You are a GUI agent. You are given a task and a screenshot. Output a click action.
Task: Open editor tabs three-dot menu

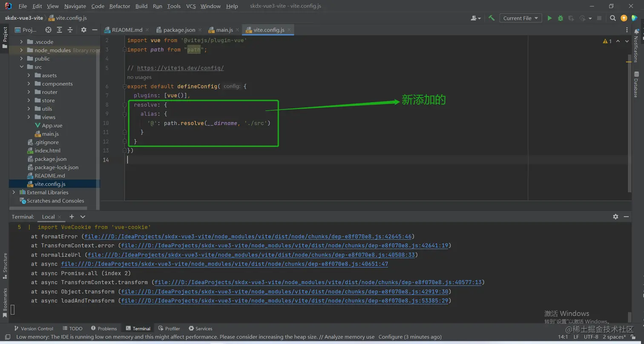tap(627, 30)
